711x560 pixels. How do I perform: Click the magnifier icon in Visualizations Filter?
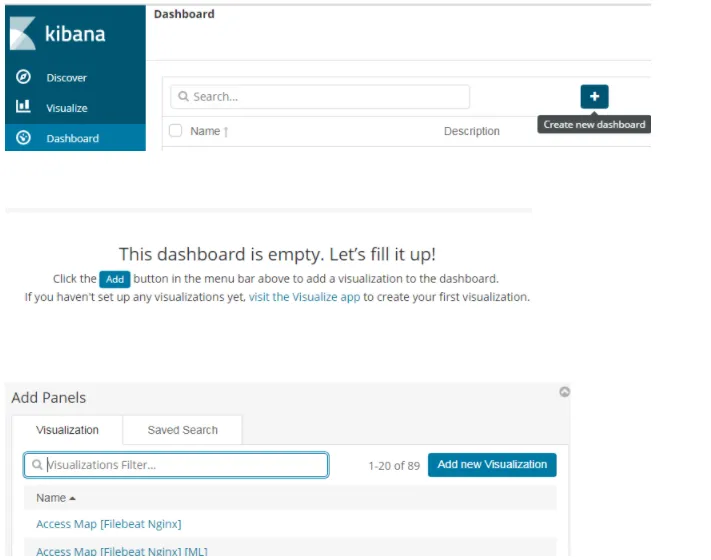click(37, 465)
